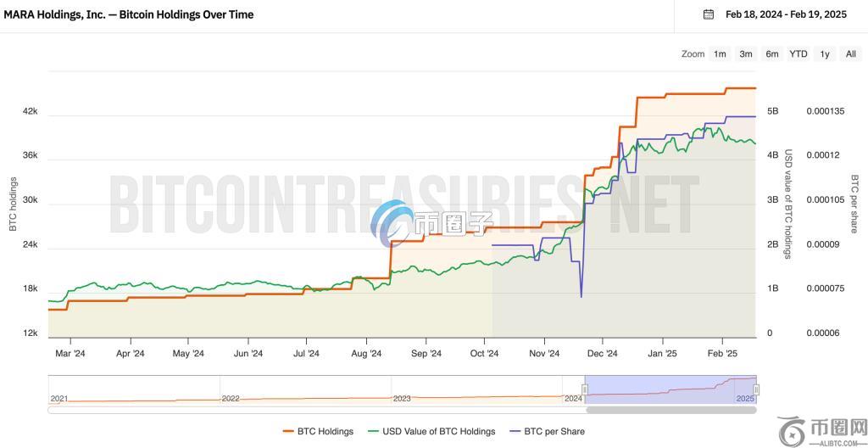Viewport: 868px width, 448px height.
Task: Click the right navigator range handle
Action: point(756,389)
